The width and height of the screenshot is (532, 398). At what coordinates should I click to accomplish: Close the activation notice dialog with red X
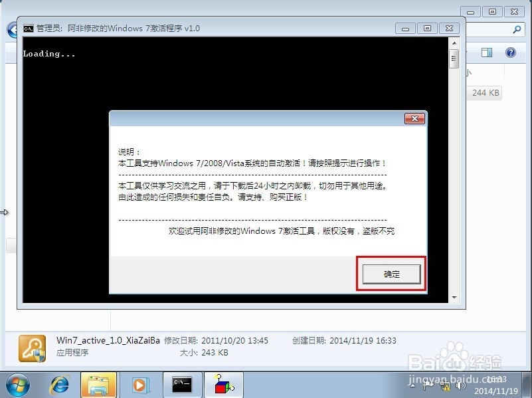(414, 119)
